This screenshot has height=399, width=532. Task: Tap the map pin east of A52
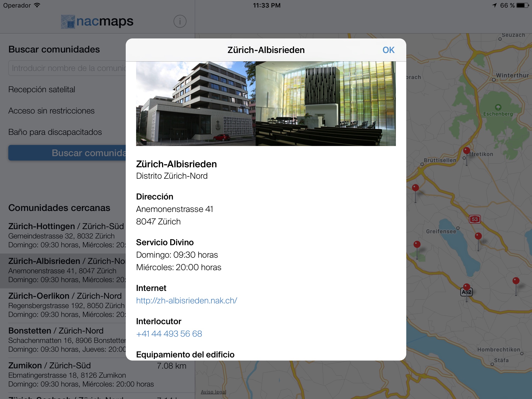point(516,281)
